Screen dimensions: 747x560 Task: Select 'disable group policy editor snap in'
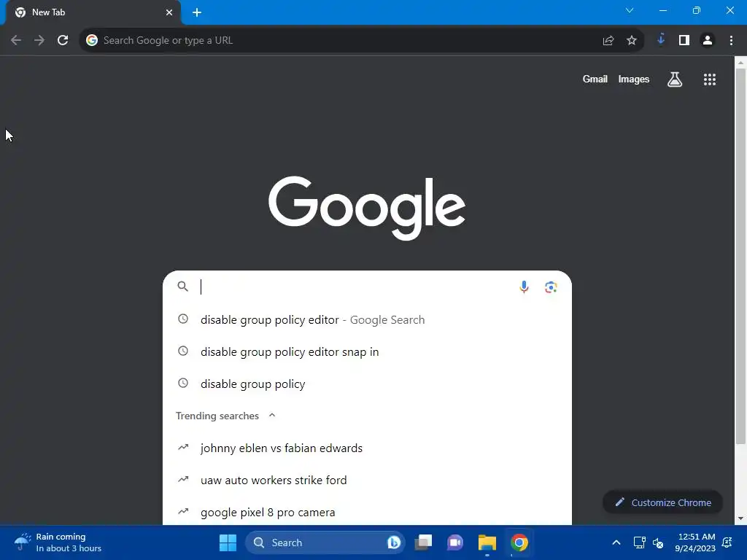tap(367, 351)
